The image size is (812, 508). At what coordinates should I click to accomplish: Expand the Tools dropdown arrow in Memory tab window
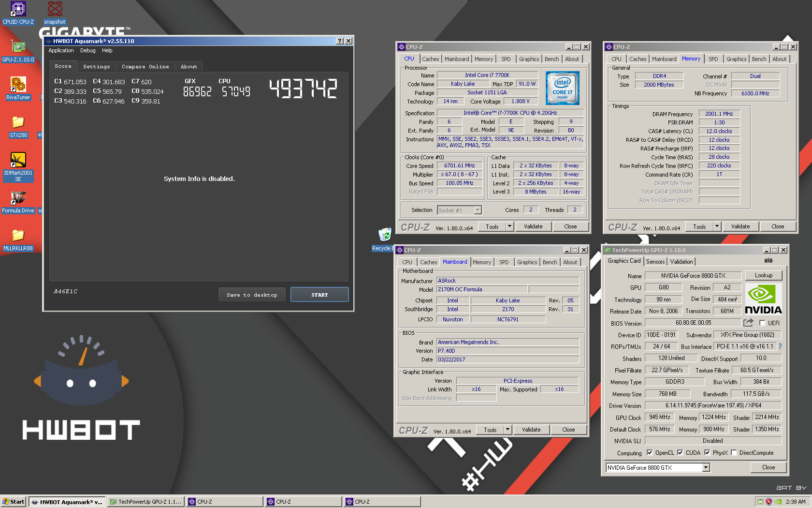717,226
